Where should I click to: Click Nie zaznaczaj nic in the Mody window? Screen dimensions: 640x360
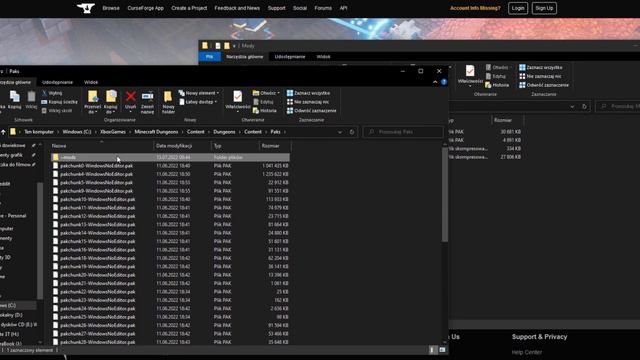point(540,76)
